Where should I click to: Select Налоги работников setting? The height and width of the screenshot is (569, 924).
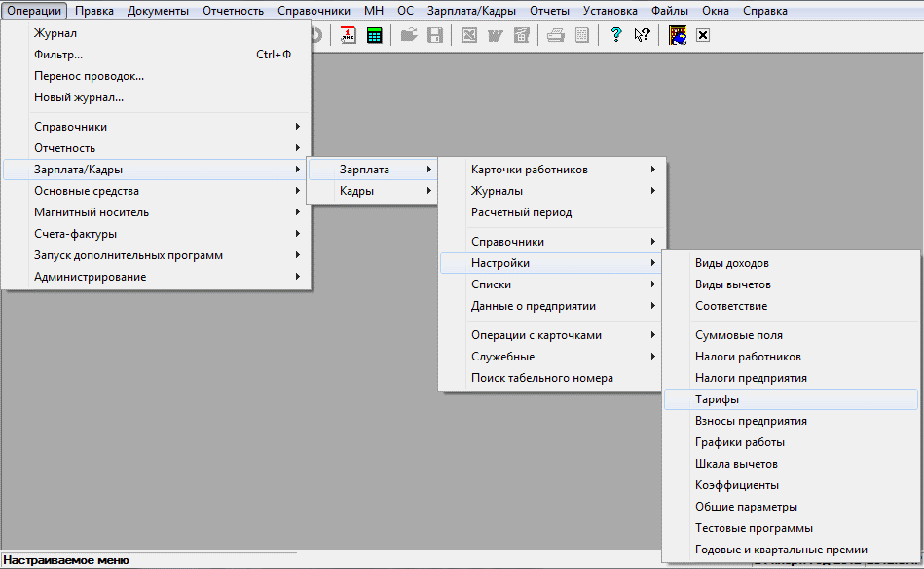pyautogui.click(x=791, y=357)
